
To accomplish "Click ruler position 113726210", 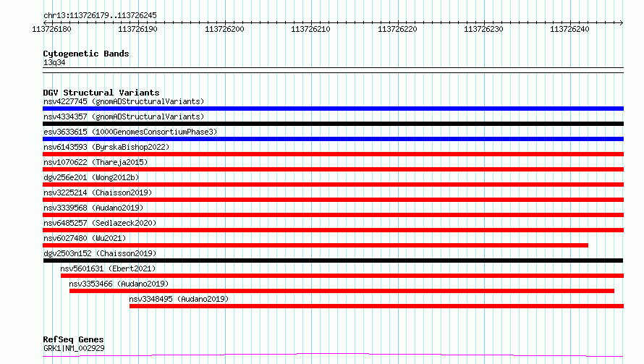I will [310, 29].
